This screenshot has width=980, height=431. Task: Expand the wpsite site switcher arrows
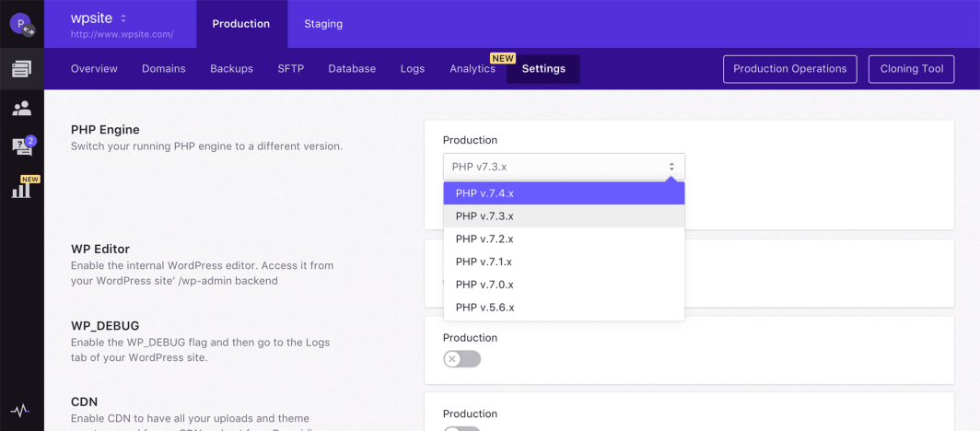coord(123,18)
